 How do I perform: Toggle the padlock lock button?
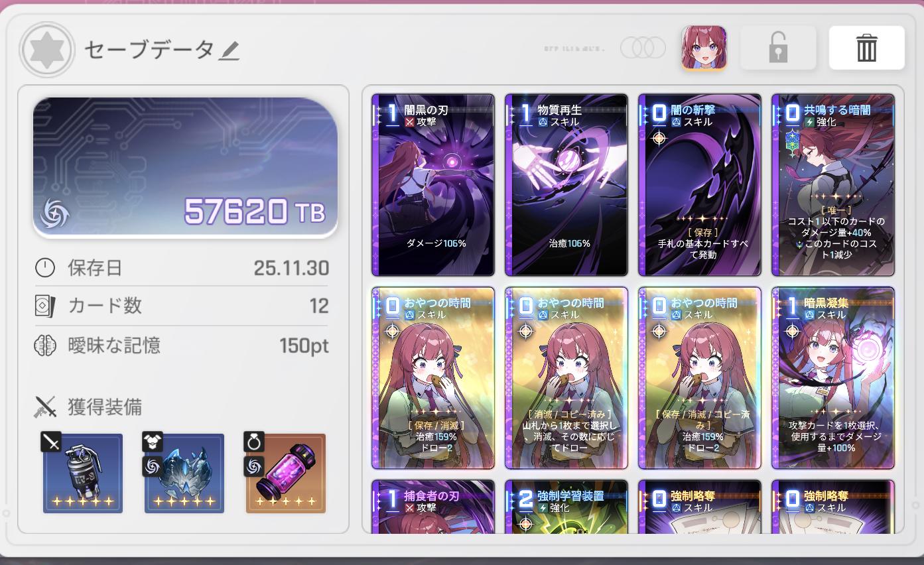pos(777,48)
